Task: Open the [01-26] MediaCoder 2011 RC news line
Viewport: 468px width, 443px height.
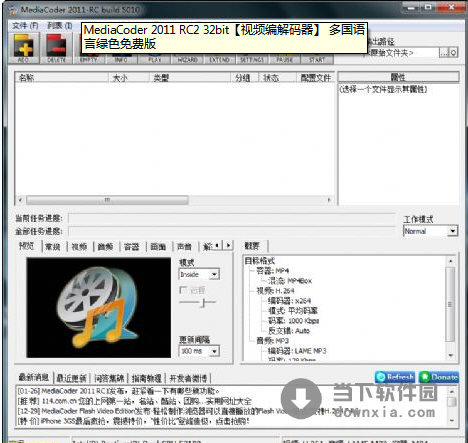Action: pyautogui.click(x=118, y=391)
